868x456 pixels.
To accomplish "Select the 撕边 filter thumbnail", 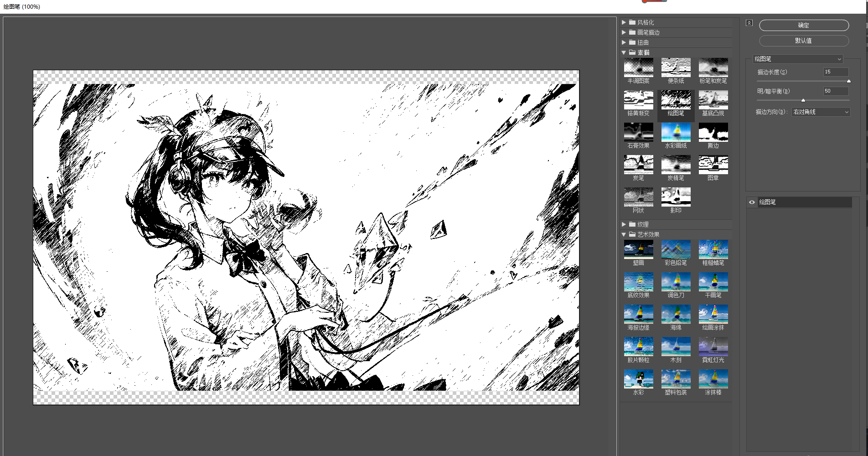I will (713, 132).
